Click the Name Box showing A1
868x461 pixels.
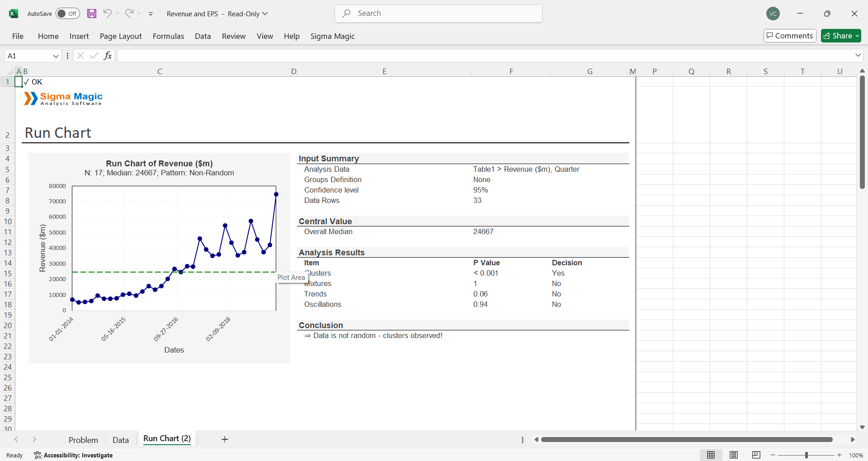pyautogui.click(x=28, y=56)
